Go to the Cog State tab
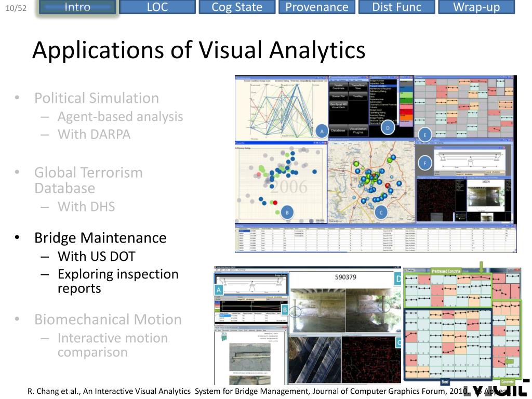 [237, 7]
